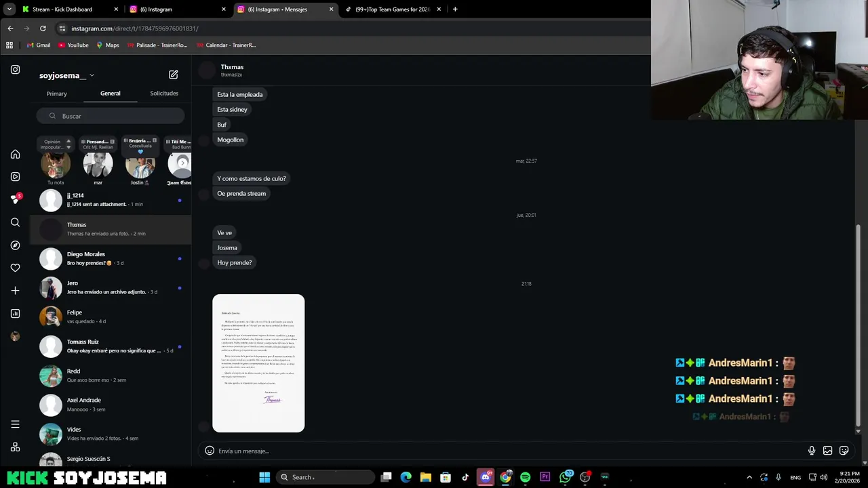Click the emoji icon in message box
Image resolution: width=868 pixels, height=488 pixels.
click(x=210, y=451)
